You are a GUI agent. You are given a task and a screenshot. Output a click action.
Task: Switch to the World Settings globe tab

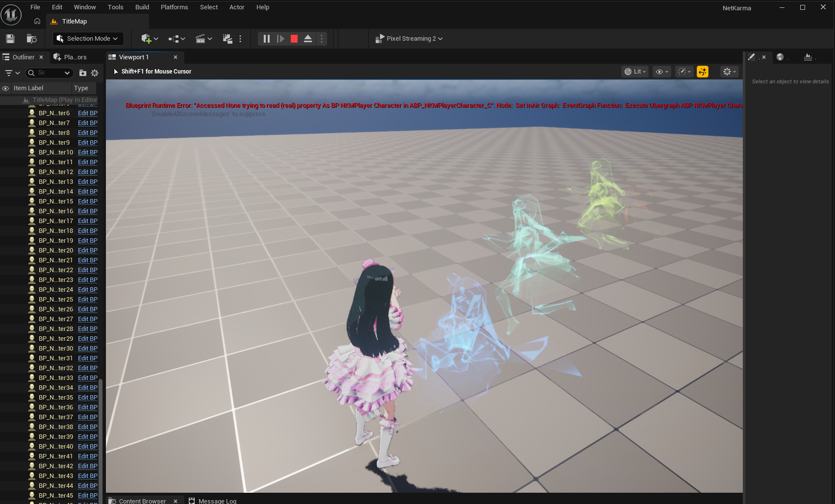click(780, 57)
